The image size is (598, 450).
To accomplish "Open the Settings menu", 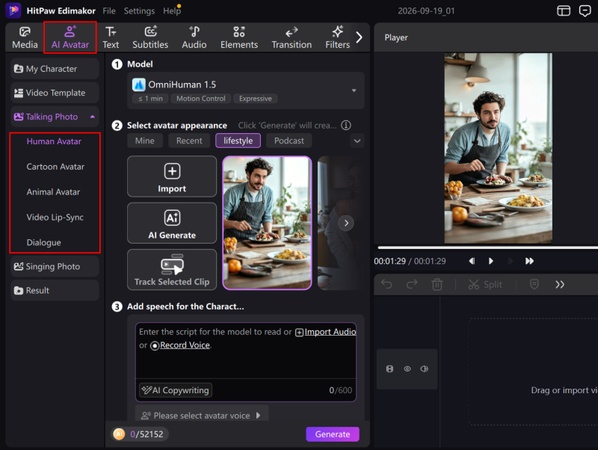I will 139,11.
